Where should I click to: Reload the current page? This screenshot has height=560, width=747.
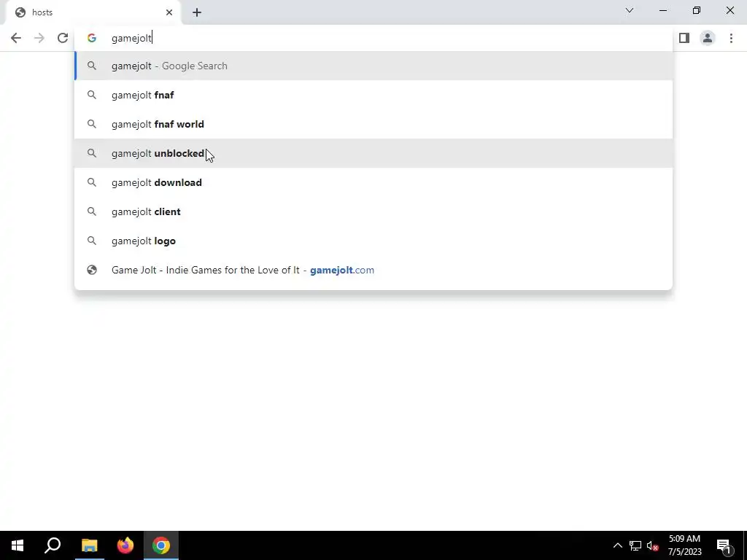[63, 38]
